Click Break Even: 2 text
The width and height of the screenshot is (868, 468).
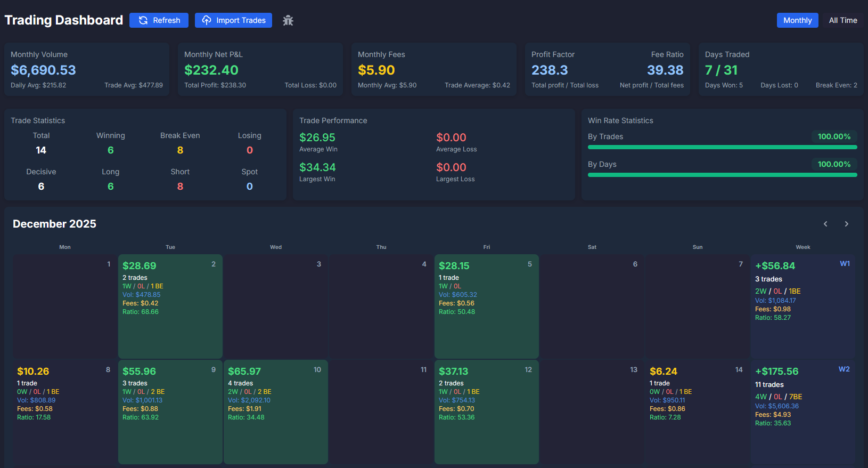[x=837, y=85]
